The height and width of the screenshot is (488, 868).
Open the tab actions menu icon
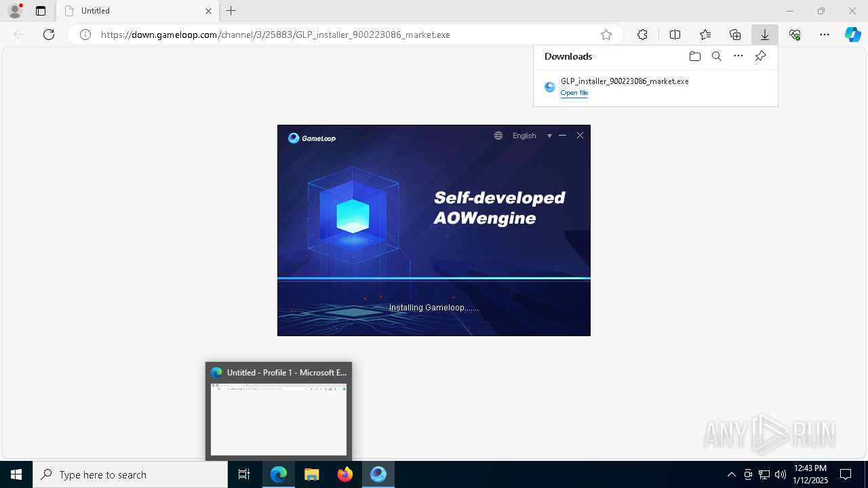point(41,11)
